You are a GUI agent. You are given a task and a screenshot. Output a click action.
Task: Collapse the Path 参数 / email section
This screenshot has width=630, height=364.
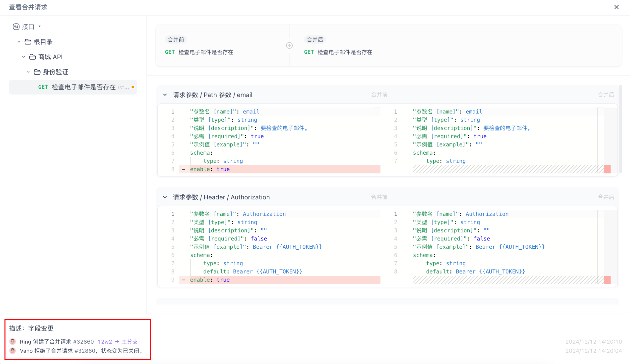point(165,95)
